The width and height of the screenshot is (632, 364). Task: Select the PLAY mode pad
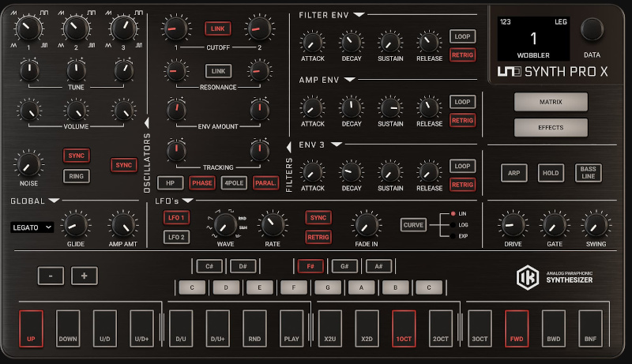coord(292,328)
